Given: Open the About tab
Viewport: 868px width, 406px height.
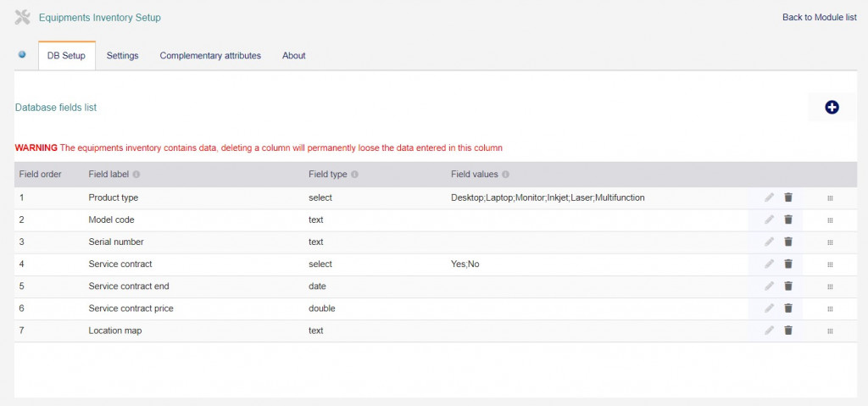Looking at the screenshot, I should (x=294, y=56).
